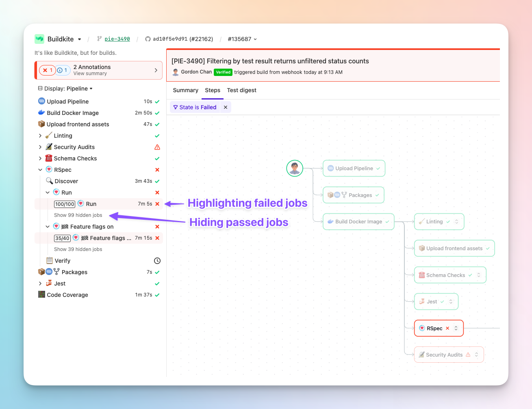Expand the Security Audits node in graph

[476, 355]
